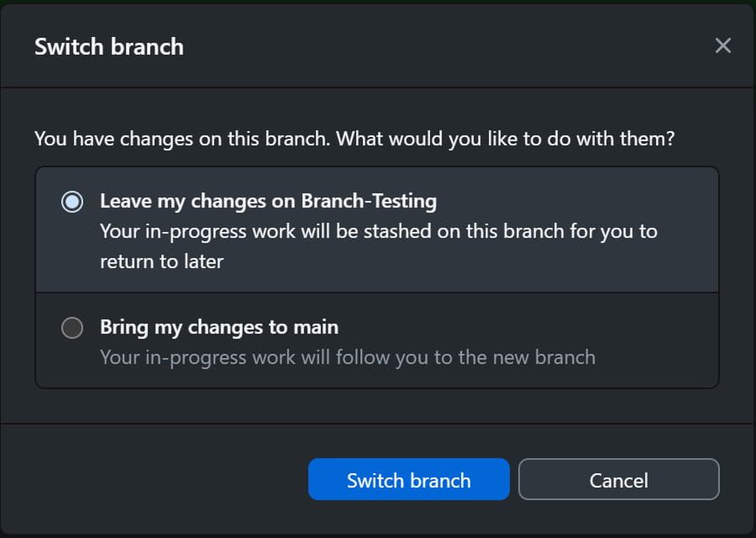This screenshot has width=756, height=538.
Task: Click the "You have changes on this branch" prompt
Action: pyautogui.click(x=182, y=138)
